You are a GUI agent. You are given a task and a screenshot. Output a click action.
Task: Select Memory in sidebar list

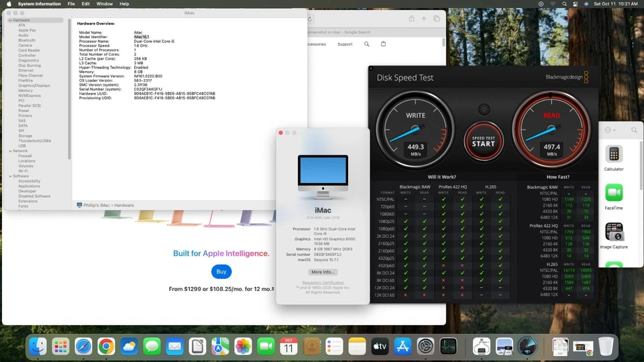point(25,90)
